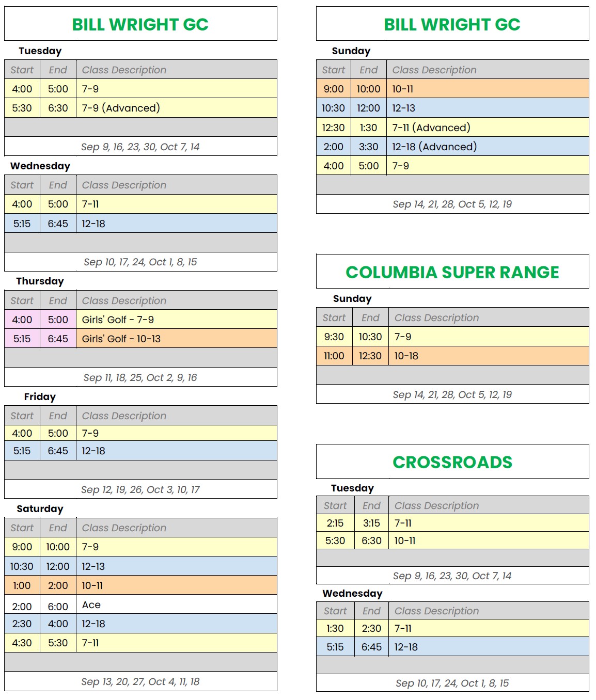Click the Friday dates Sep 12, 19, 26 line

coord(140,489)
